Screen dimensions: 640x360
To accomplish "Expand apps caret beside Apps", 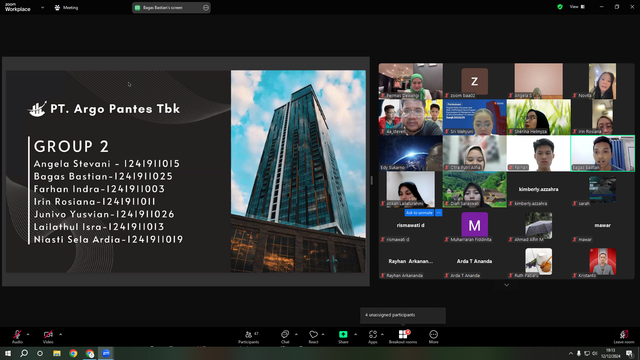I will [382, 334].
